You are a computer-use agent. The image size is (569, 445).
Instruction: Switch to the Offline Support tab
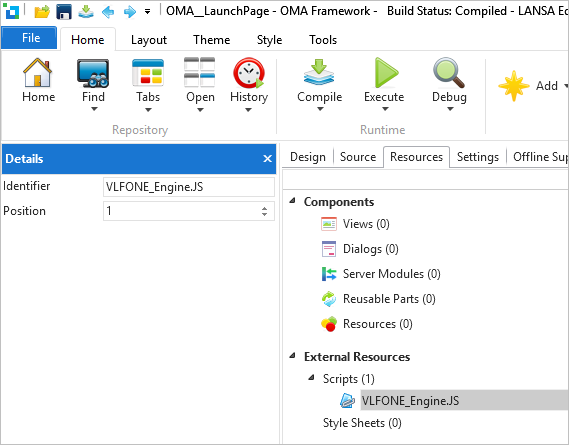[x=540, y=157]
